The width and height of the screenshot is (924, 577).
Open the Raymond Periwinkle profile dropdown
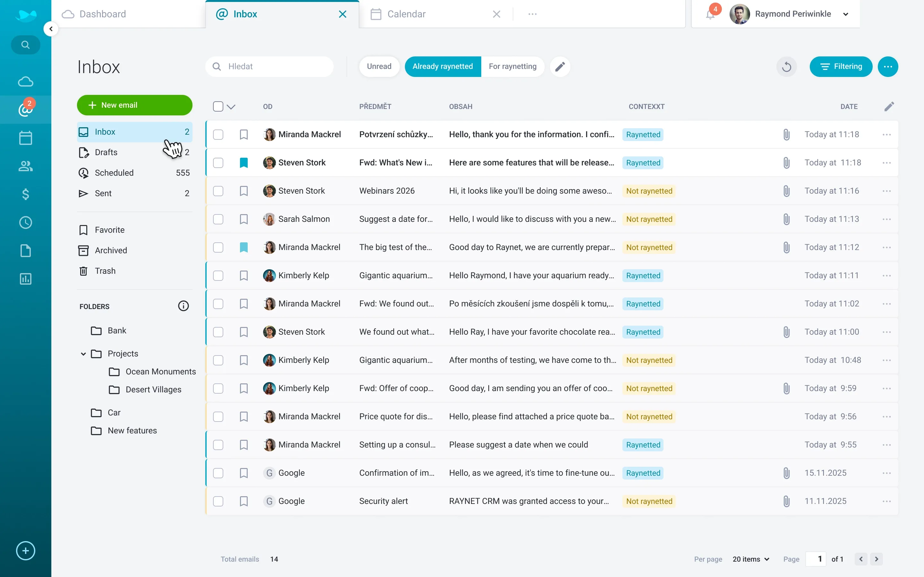tap(846, 14)
